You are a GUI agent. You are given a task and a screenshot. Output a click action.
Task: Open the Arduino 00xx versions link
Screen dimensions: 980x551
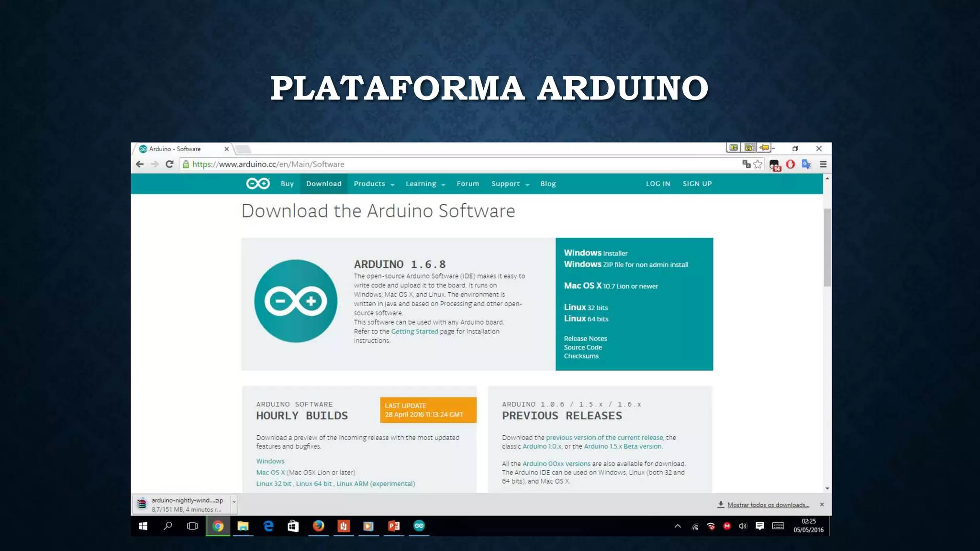(556, 463)
